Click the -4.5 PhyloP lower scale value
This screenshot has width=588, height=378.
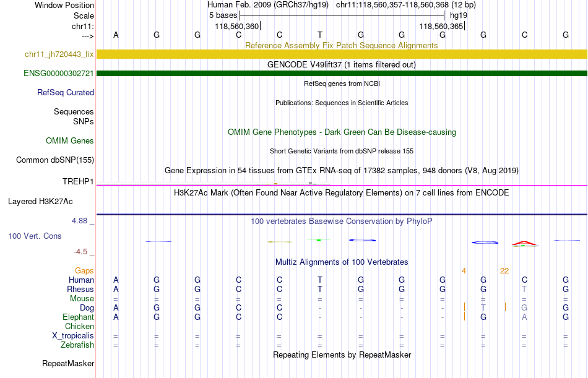80,252
